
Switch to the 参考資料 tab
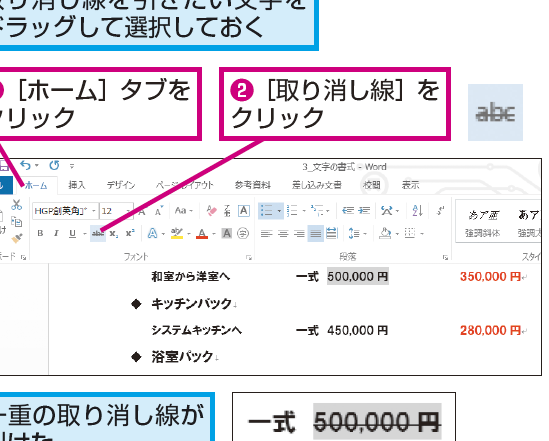click(253, 185)
